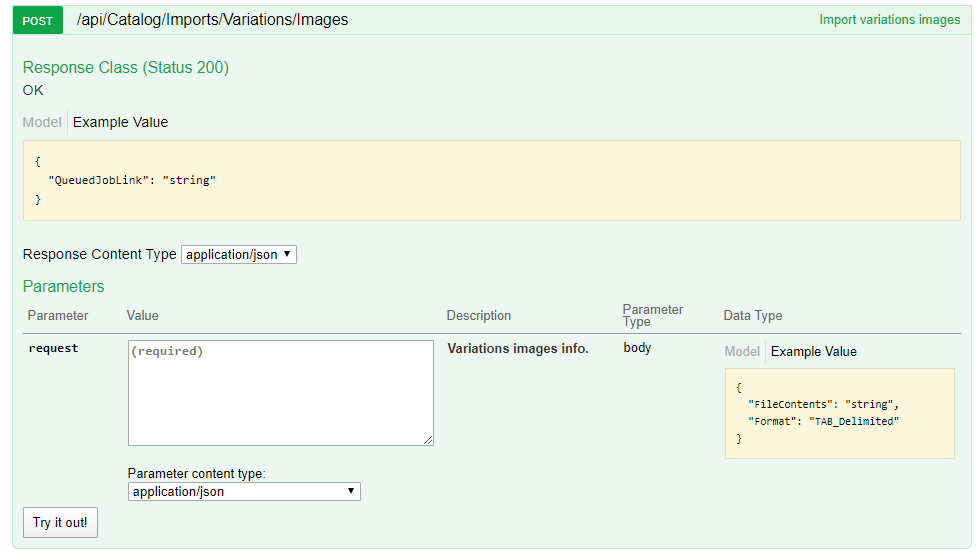Switch to the Data Type Model tab
The height and width of the screenshot is (553, 978).
(x=742, y=352)
